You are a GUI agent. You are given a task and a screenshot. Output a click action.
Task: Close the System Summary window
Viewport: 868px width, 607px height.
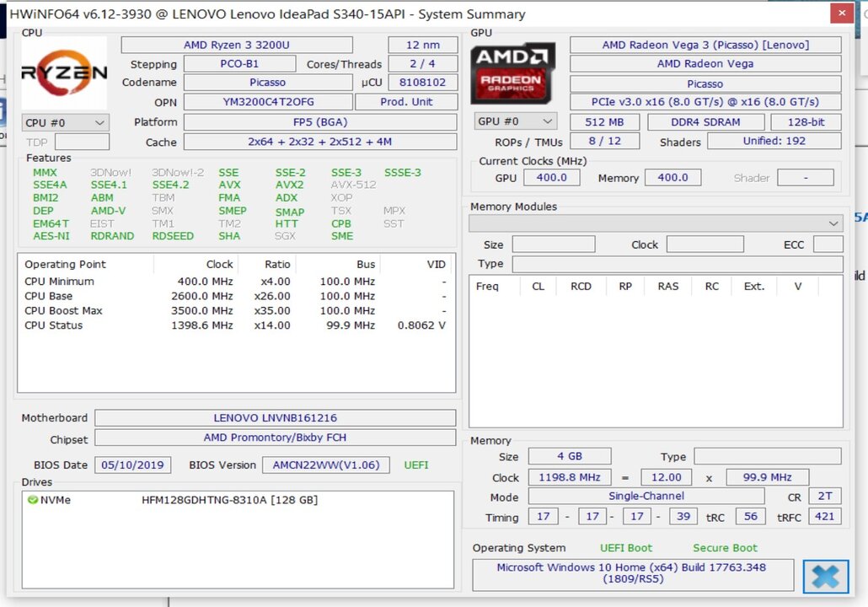pos(839,13)
